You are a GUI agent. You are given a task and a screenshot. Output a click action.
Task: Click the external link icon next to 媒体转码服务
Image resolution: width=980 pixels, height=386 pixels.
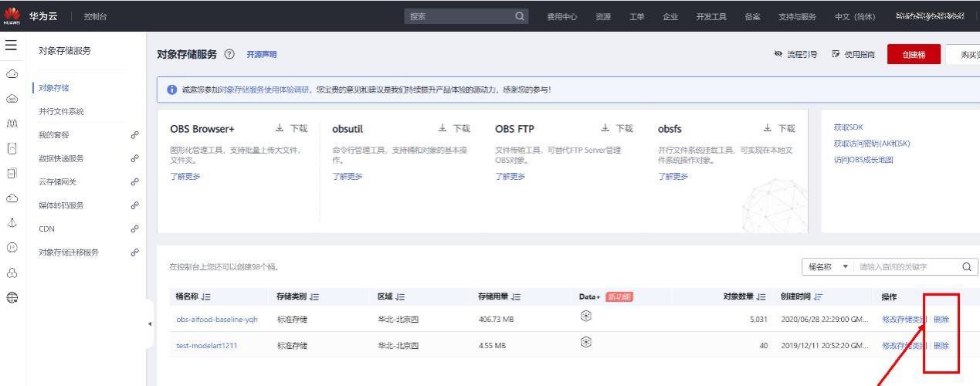[134, 205]
